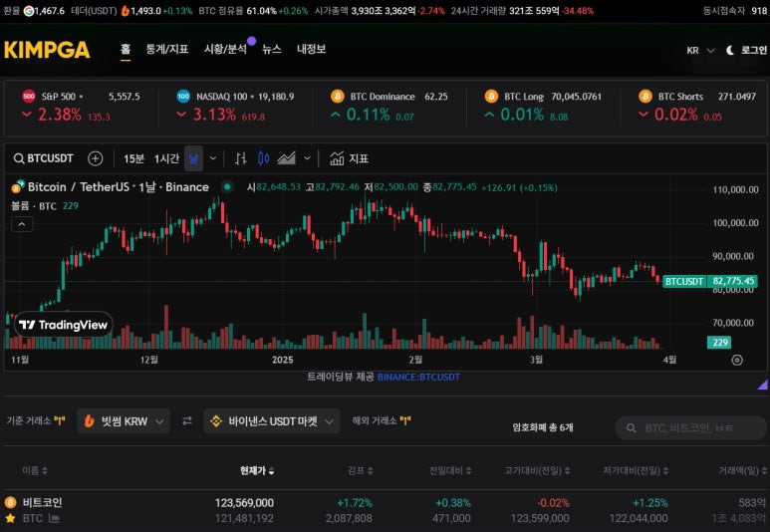Select the bar chart style icon

click(241, 158)
